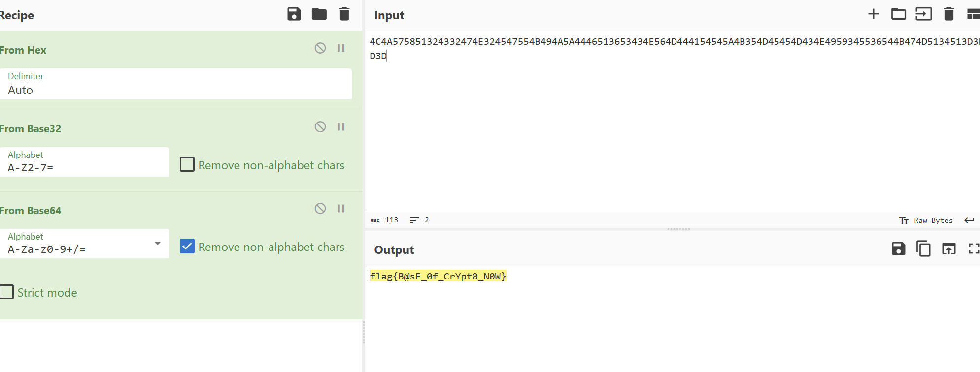Set breakpoint on From Base64 operation

(341, 209)
